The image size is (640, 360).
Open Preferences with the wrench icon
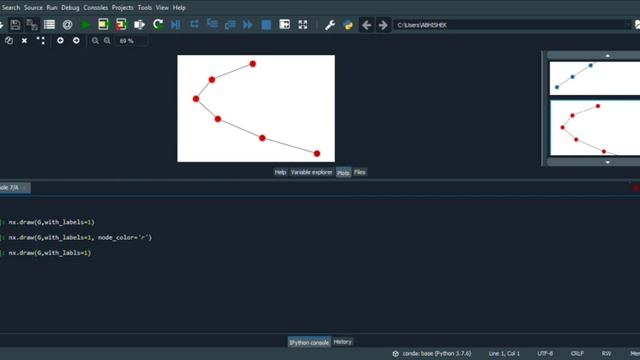click(330, 25)
